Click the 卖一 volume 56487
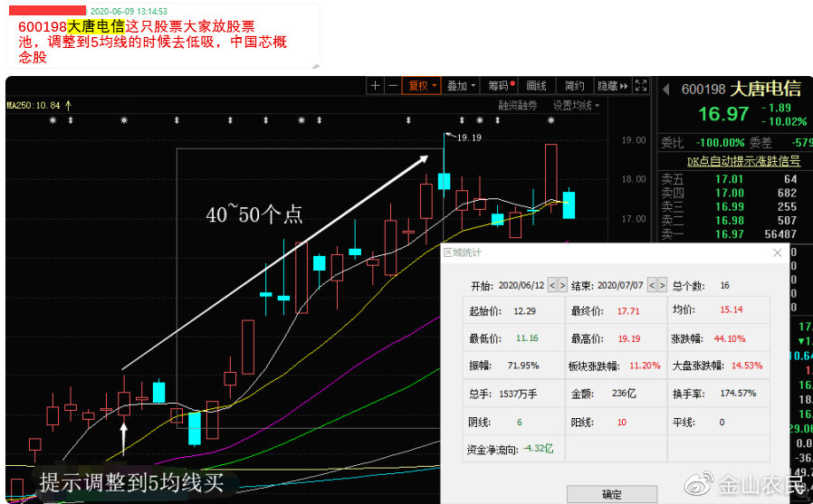813x504 pixels. (x=780, y=234)
